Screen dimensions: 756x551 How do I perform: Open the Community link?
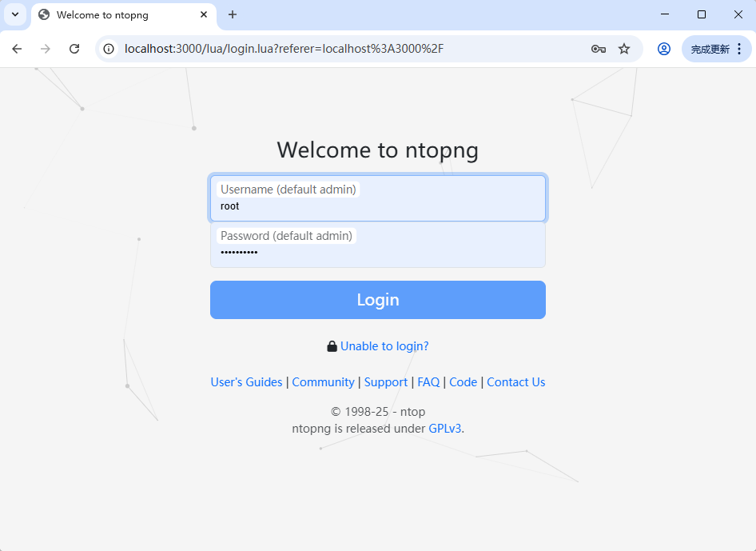(x=323, y=382)
